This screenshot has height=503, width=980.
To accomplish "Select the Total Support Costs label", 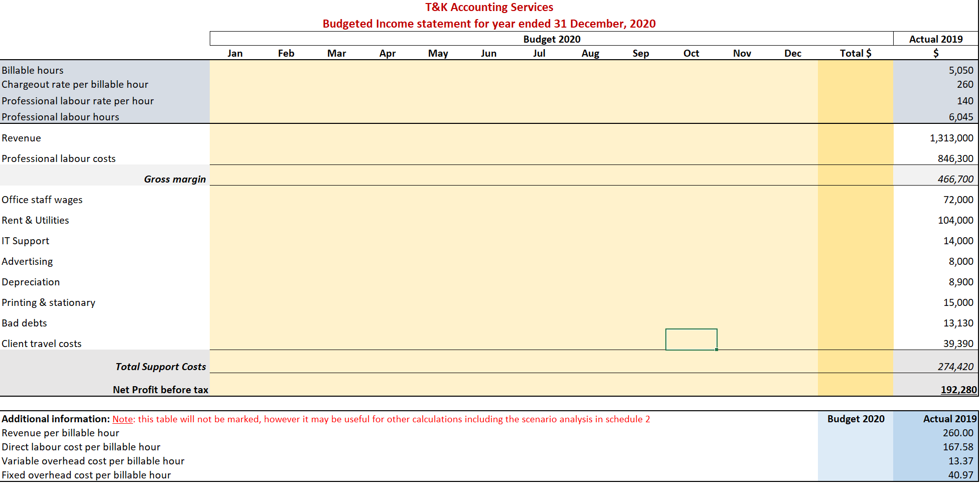I will [x=161, y=367].
